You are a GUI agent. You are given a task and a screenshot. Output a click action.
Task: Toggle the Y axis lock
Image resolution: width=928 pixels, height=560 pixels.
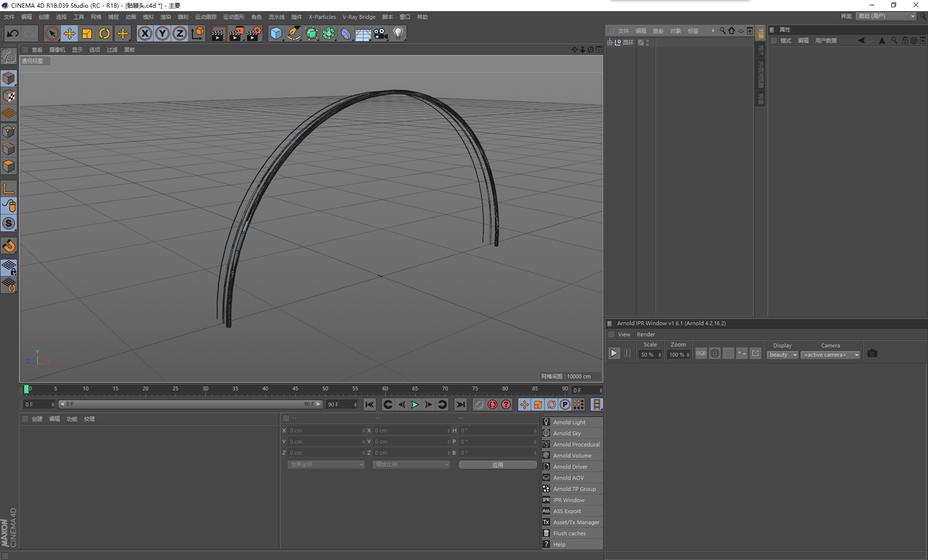[162, 33]
